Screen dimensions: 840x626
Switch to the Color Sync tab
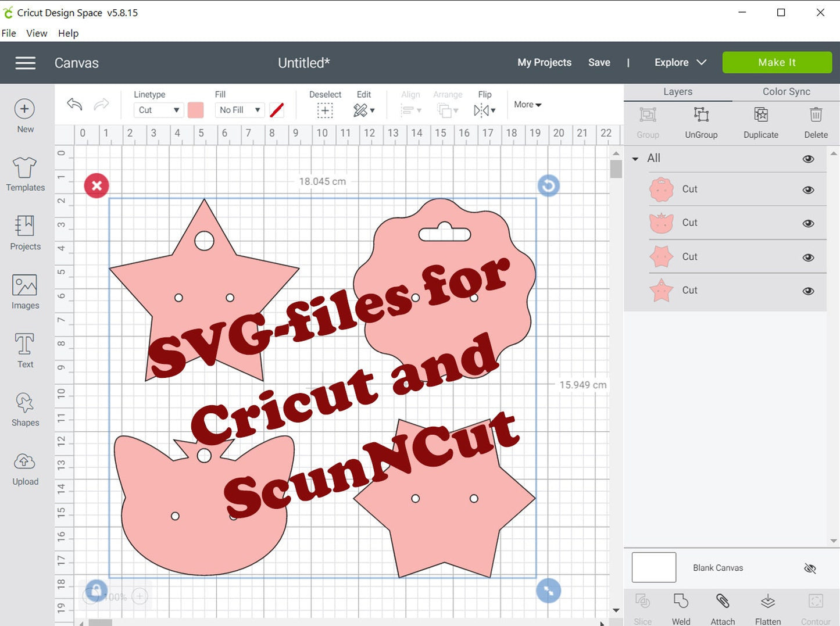786,92
